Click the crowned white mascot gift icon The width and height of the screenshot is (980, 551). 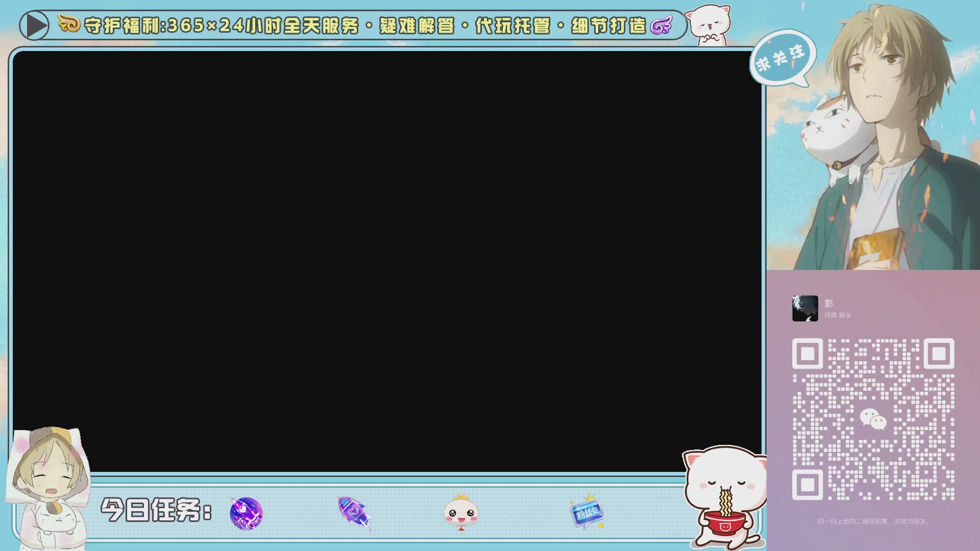(461, 512)
